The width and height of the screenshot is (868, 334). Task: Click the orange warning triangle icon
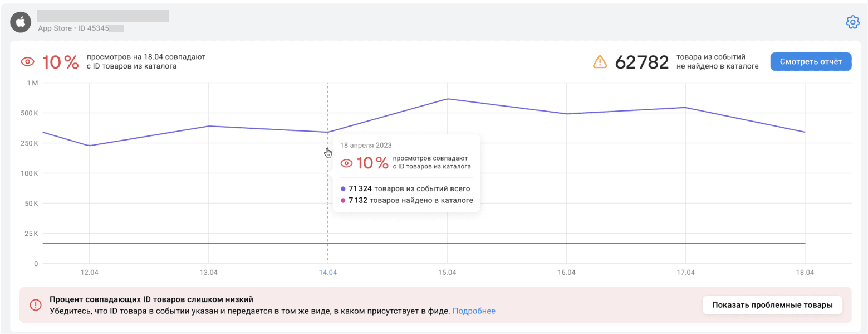tap(600, 62)
